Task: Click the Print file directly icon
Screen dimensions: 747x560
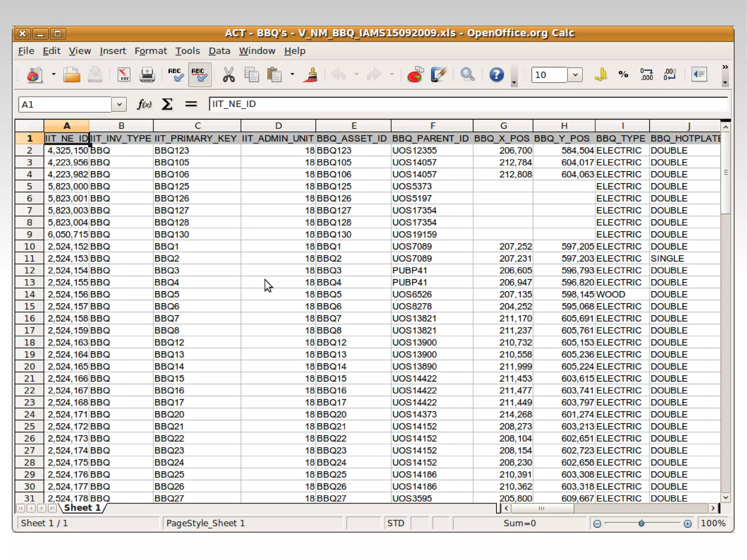Action: pyautogui.click(x=147, y=75)
